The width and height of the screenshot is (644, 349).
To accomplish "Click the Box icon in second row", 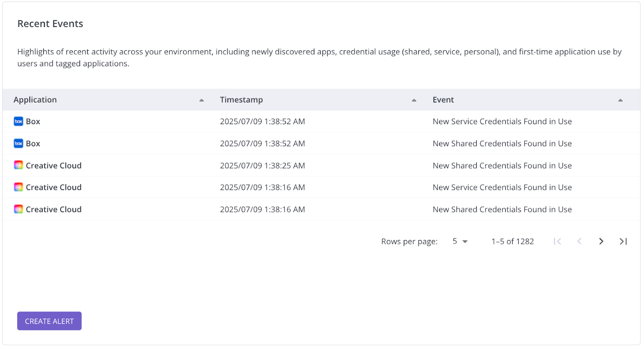I will [x=19, y=144].
